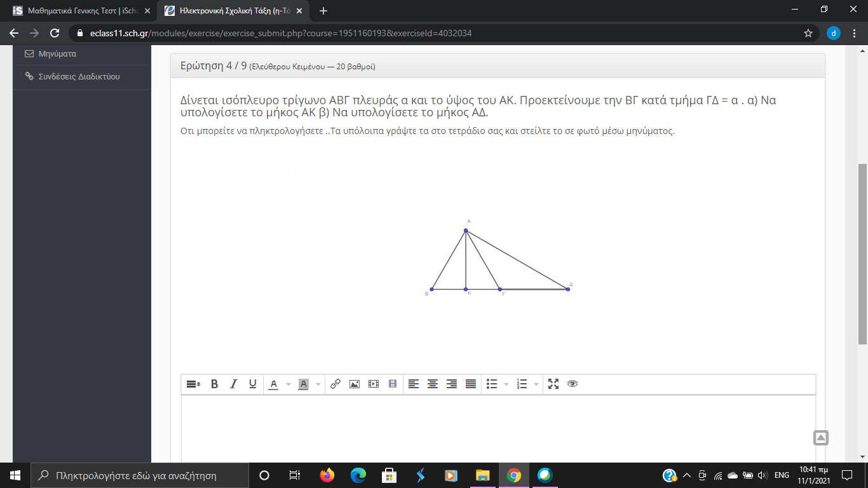Image resolution: width=868 pixels, height=488 pixels.
Task: Justify text alignment
Action: pyautogui.click(x=471, y=384)
